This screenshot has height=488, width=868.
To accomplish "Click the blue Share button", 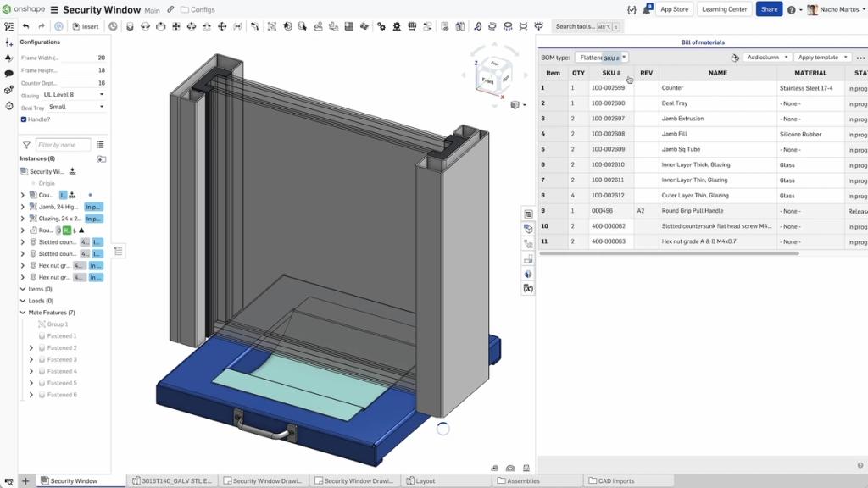I will click(768, 9).
